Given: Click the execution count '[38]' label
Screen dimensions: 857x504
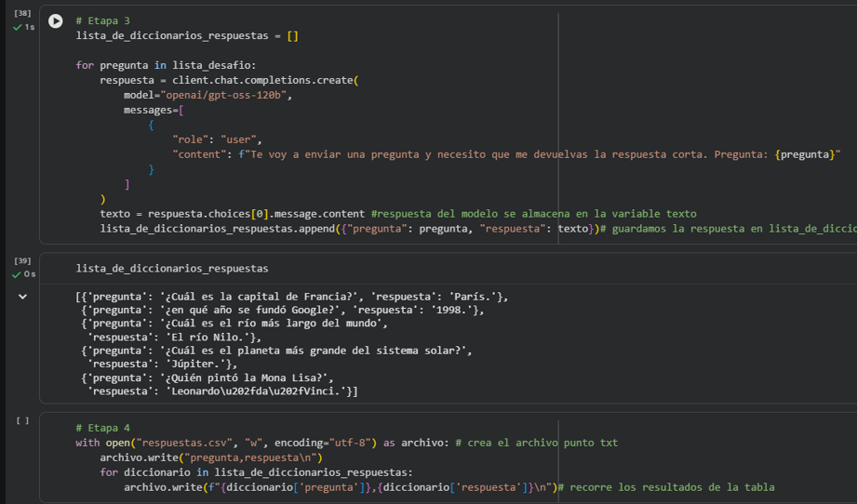Looking at the screenshot, I should [22, 13].
